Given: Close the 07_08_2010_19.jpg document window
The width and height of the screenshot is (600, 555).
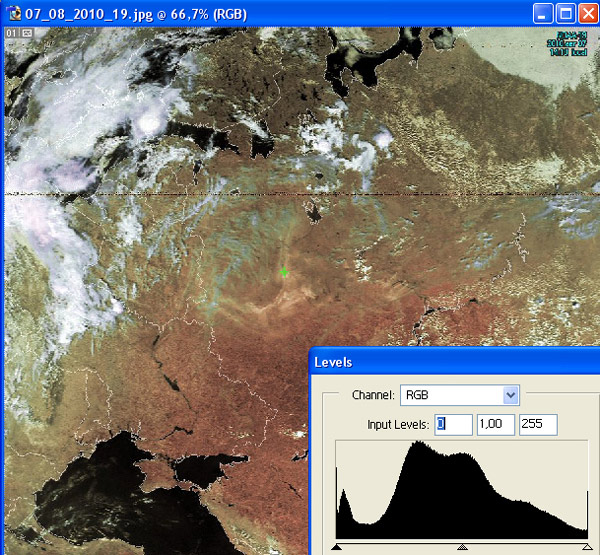Looking at the screenshot, I should tap(586, 14).
